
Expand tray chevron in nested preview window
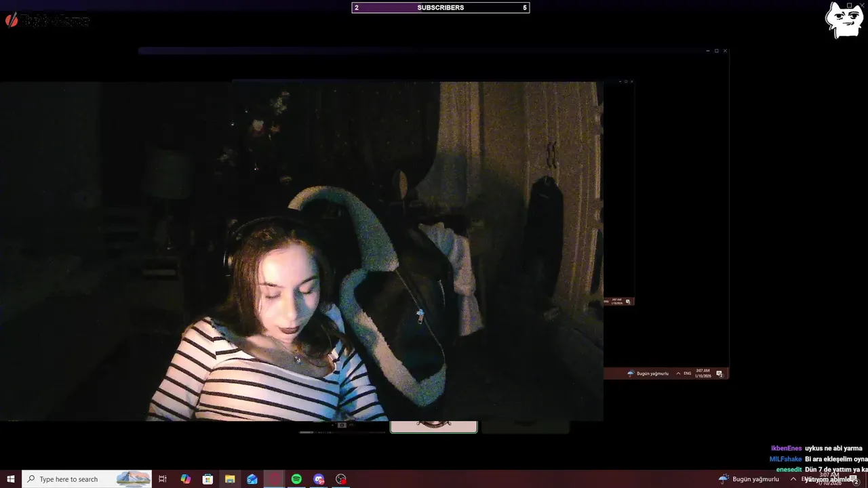pyautogui.click(x=678, y=373)
